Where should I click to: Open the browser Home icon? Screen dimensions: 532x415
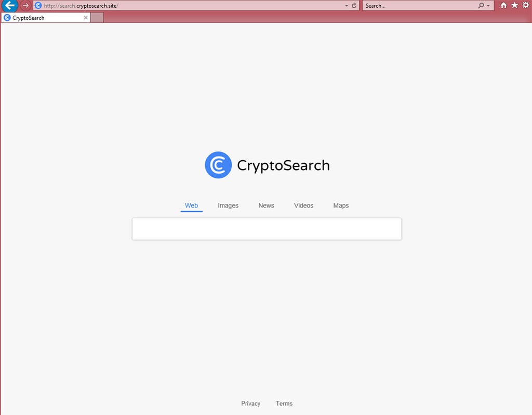tap(503, 5)
